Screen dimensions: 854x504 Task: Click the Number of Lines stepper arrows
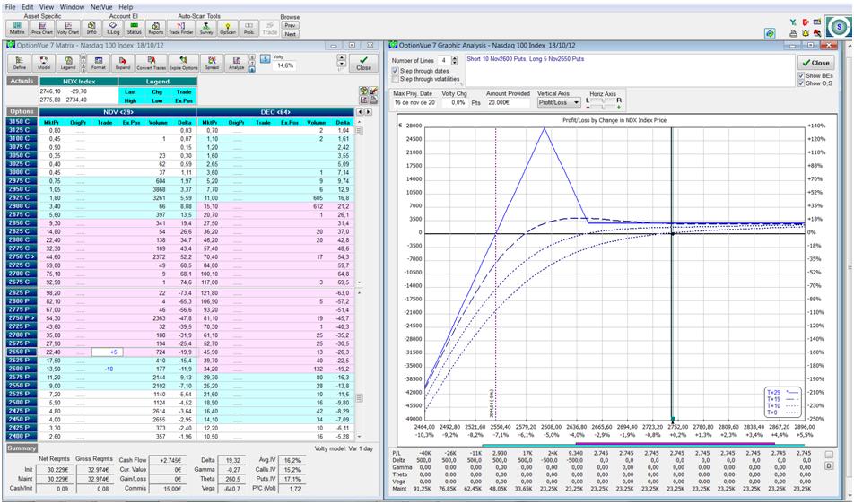click(455, 60)
